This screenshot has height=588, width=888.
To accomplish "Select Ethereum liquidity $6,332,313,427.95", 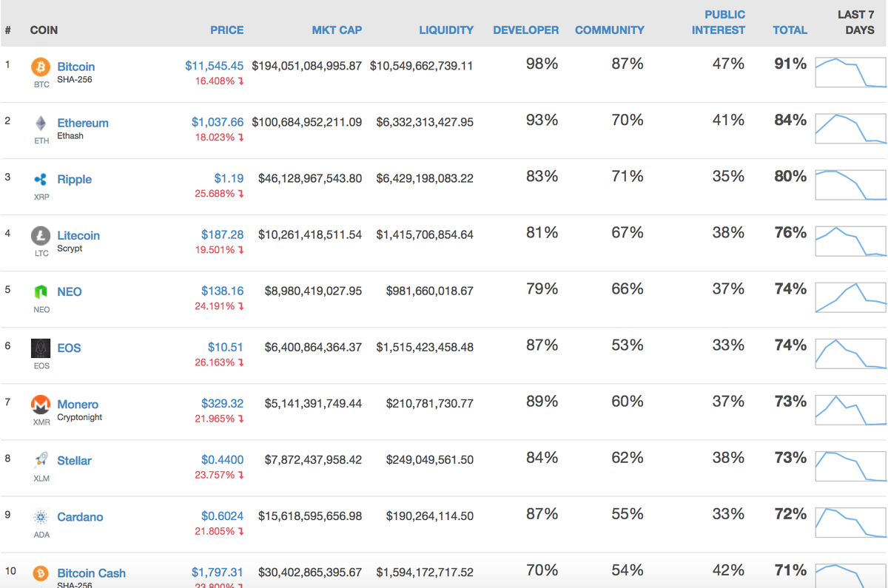I will (425, 122).
